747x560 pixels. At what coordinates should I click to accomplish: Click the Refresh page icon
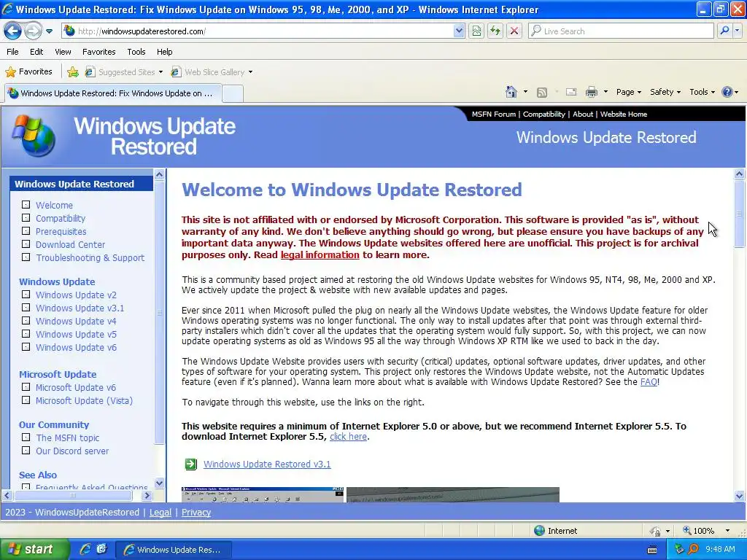495,31
